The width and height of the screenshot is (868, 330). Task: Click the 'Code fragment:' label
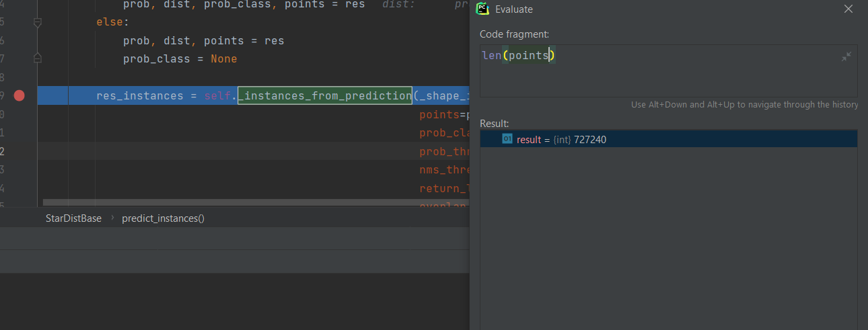515,34
